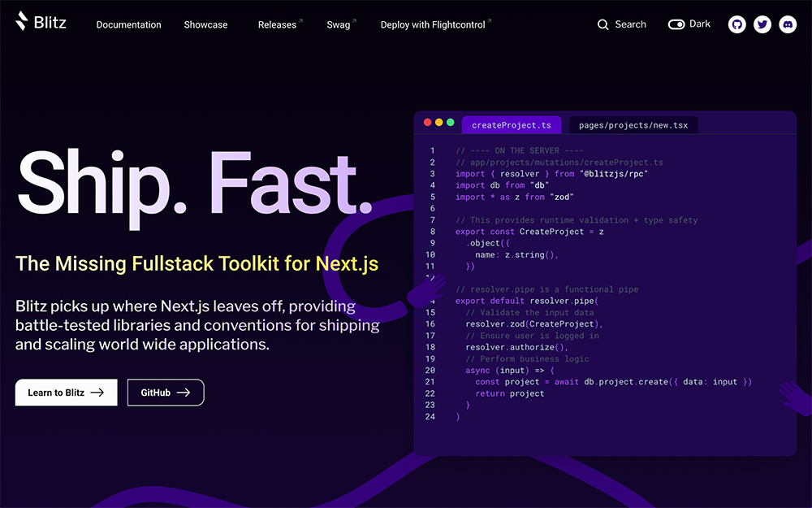
Task: Open the GitHub icon link in header
Action: tap(737, 24)
